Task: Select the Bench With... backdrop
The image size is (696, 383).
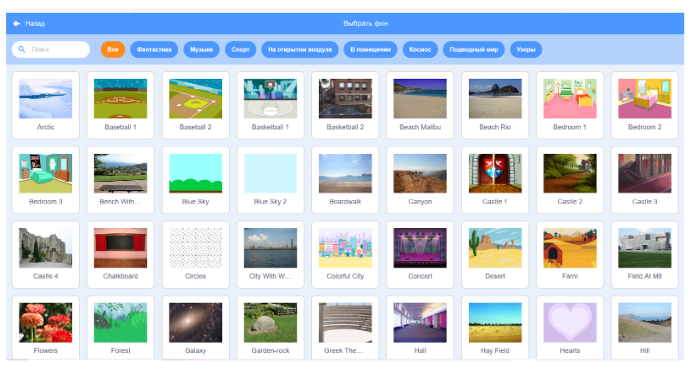Action: 120,180
